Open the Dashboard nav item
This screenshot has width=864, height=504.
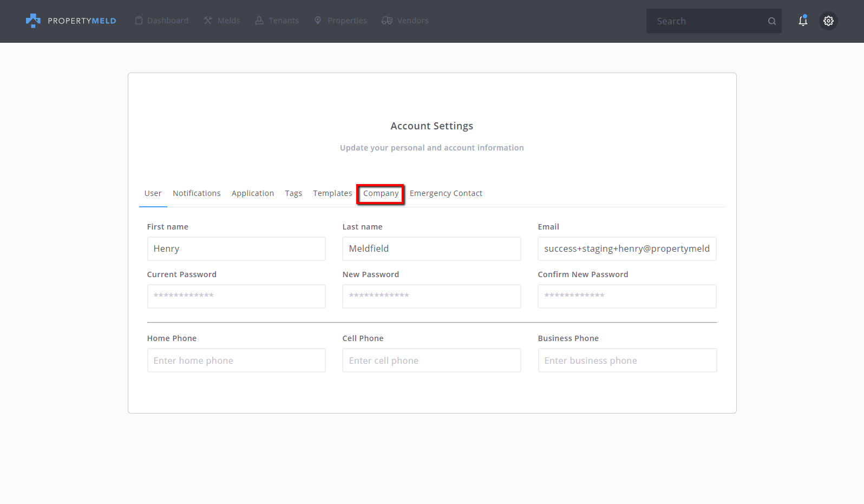(x=162, y=21)
